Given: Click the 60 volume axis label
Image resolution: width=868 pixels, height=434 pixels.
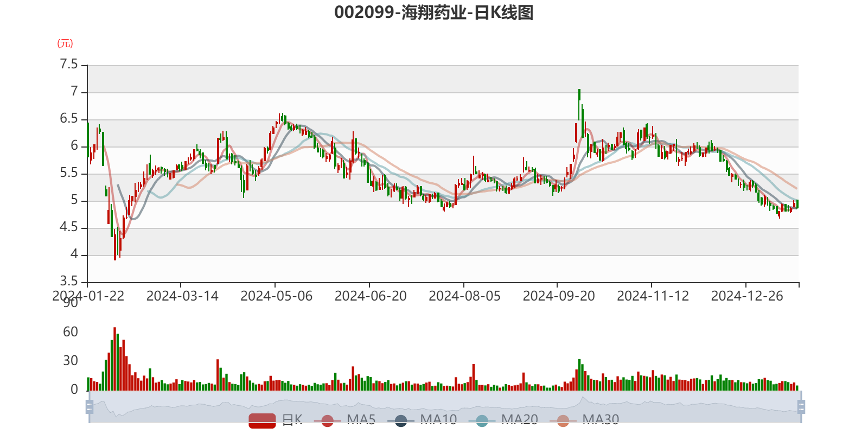Looking at the screenshot, I should pos(71,332).
